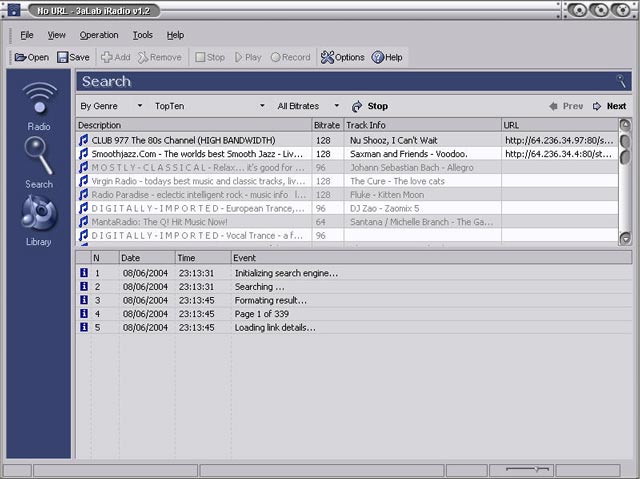Viewport: 640px width, 479px height.
Task: Stop the running search
Action: click(370, 106)
